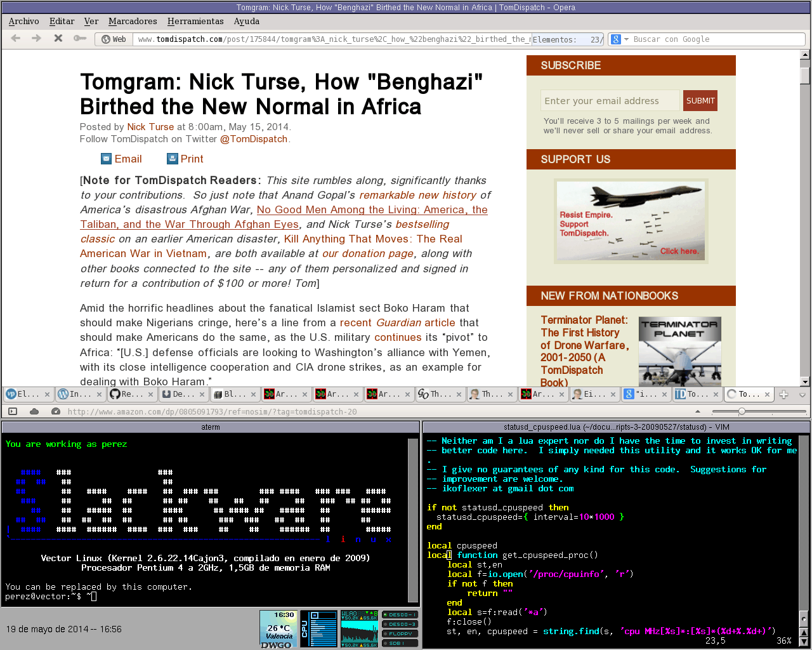This screenshot has width=812, height=650.
Task: Focus the Opera address bar URL field
Action: tap(333, 39)
